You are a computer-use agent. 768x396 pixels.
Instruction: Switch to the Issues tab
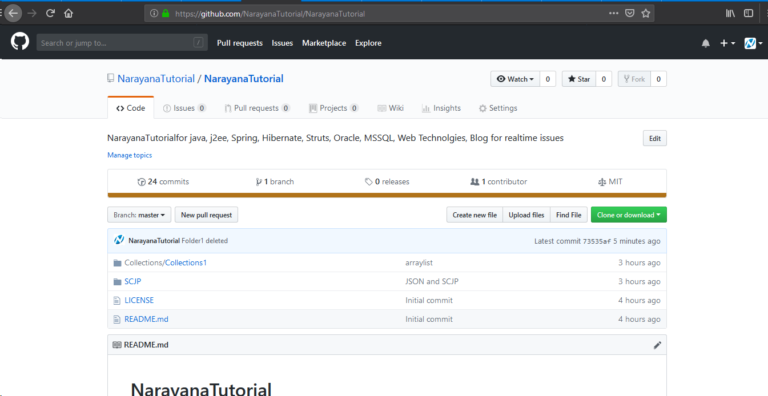(184, 108)
